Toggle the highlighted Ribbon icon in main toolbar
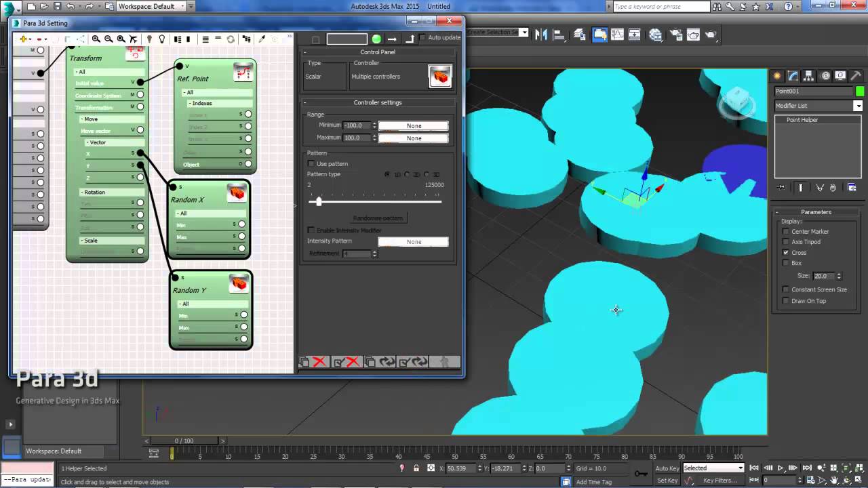The width and height of the screenshot is (868, 488). click(x=599, y=35)
